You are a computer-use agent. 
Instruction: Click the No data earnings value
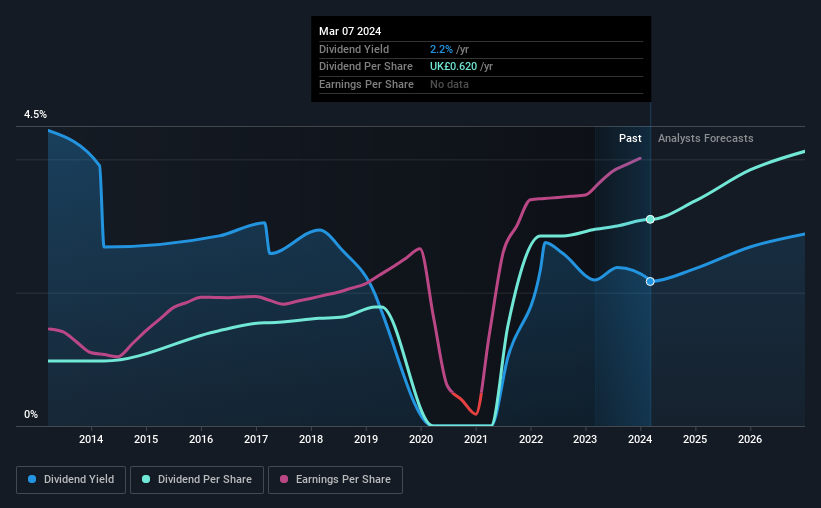449,84
